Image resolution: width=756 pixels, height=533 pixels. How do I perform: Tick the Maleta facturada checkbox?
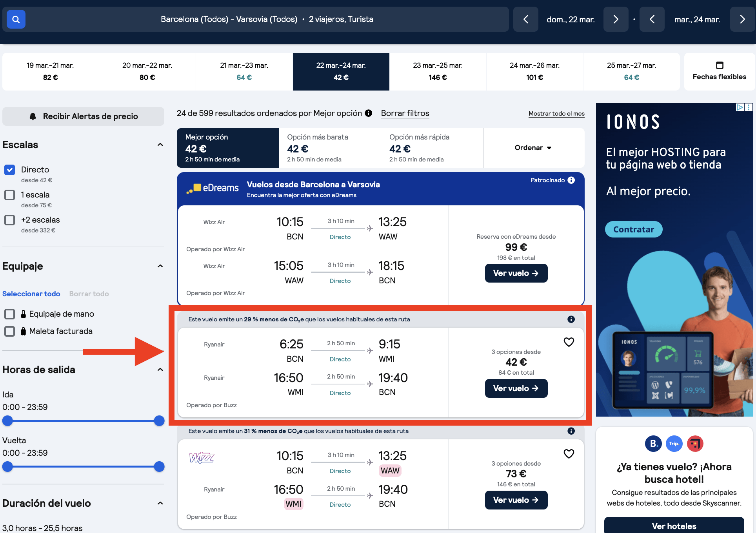pos(10,331)
